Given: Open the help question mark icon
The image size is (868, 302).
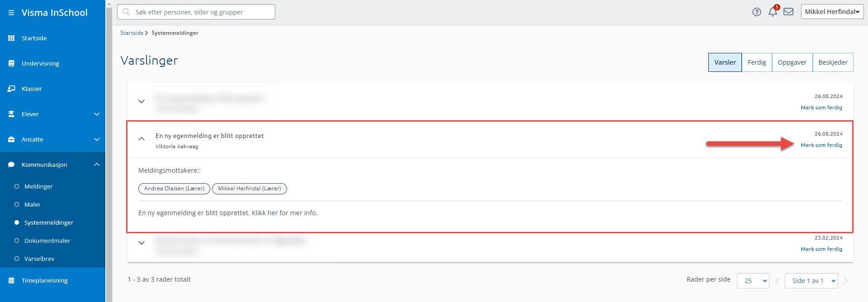Looking at the screenshot, I should click(x=756, y=12).
